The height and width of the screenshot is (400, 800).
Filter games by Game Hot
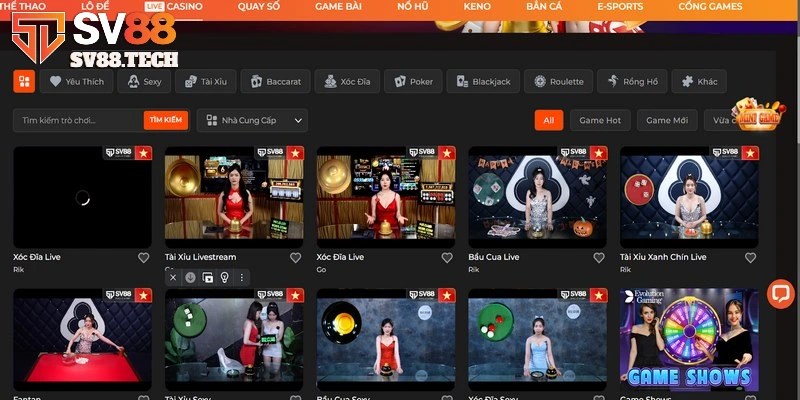(x=599, y=120)
